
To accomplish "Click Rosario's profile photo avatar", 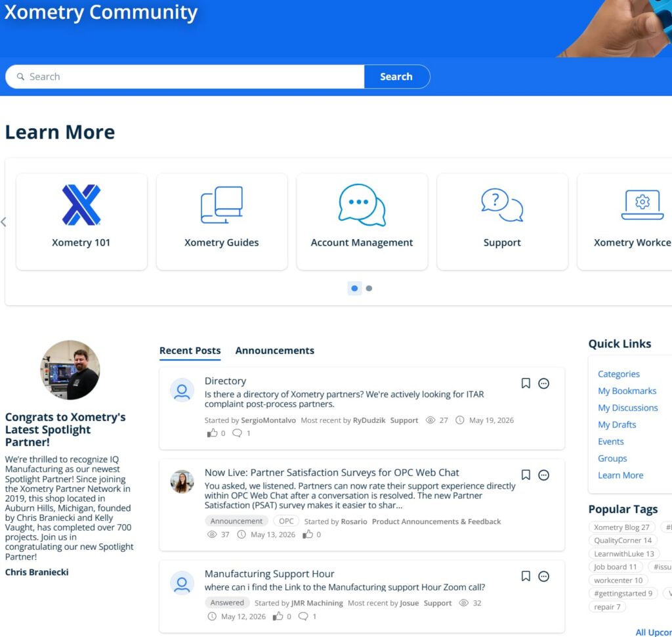I will [182, 481].
